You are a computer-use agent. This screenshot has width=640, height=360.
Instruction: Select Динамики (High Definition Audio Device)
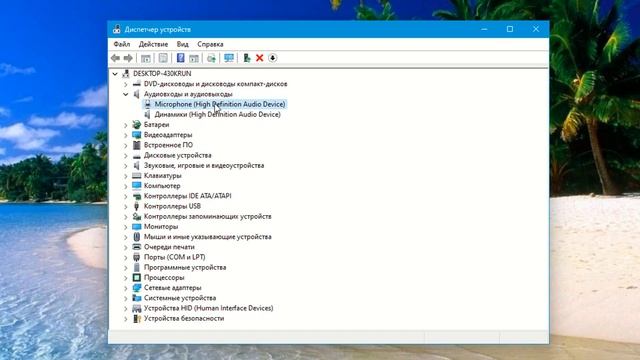217,114
